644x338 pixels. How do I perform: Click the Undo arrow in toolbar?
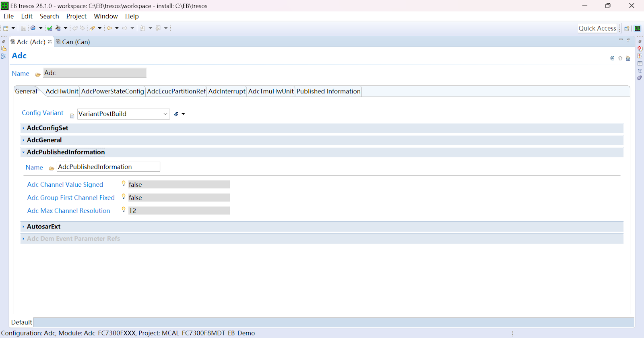pos(75,28)
